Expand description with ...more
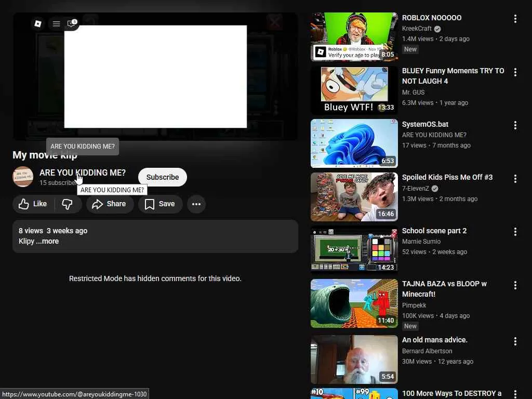This screenshot has width=532, height=399. [x=47, y=241]
